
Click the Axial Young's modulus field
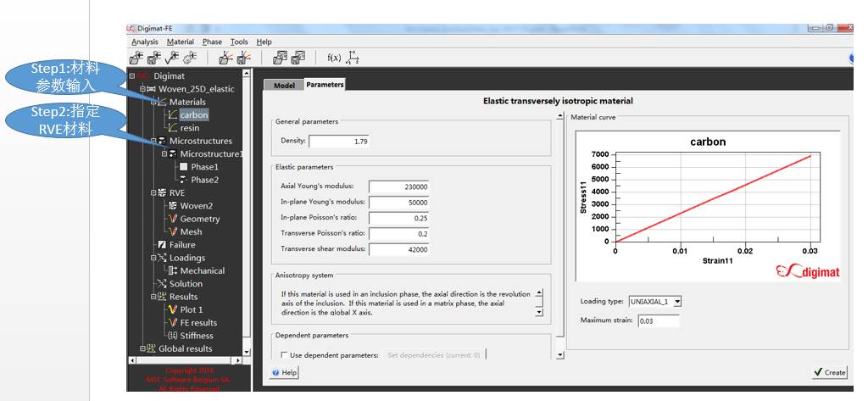tap(400, 187)
